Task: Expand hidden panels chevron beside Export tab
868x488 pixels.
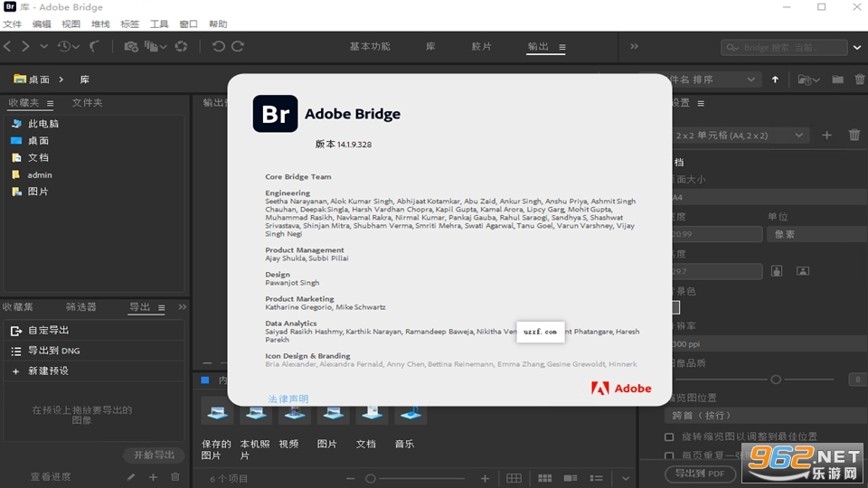Action: click(182, 307)
